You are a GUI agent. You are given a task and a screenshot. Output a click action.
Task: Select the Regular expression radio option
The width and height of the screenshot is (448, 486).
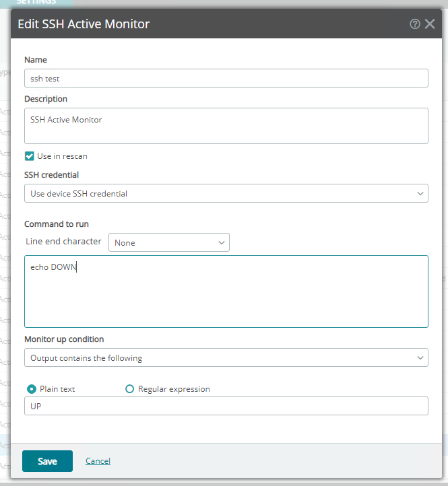tap(129, 388)
